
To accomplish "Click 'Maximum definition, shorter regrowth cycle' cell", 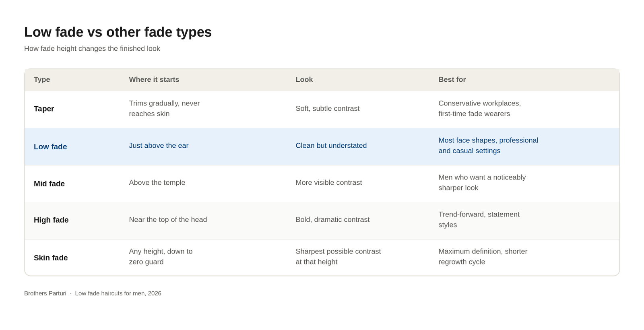I will 483,257.
